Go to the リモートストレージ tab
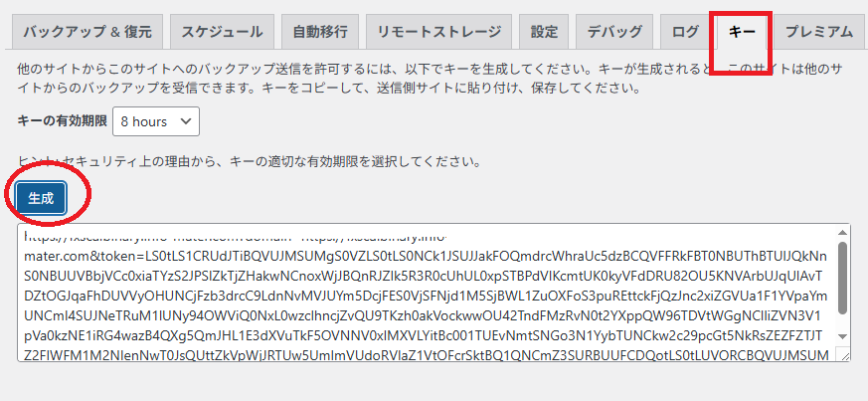 (438, 32)
